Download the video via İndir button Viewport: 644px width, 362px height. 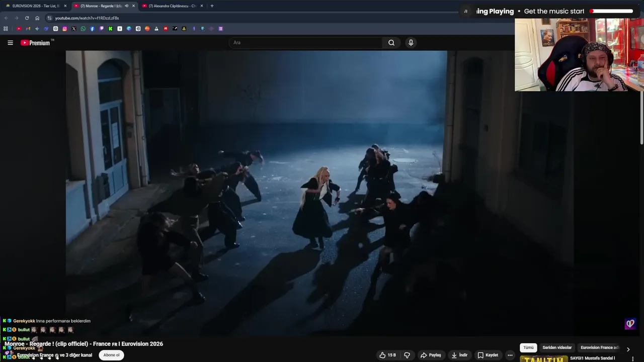tap(459, 355)
